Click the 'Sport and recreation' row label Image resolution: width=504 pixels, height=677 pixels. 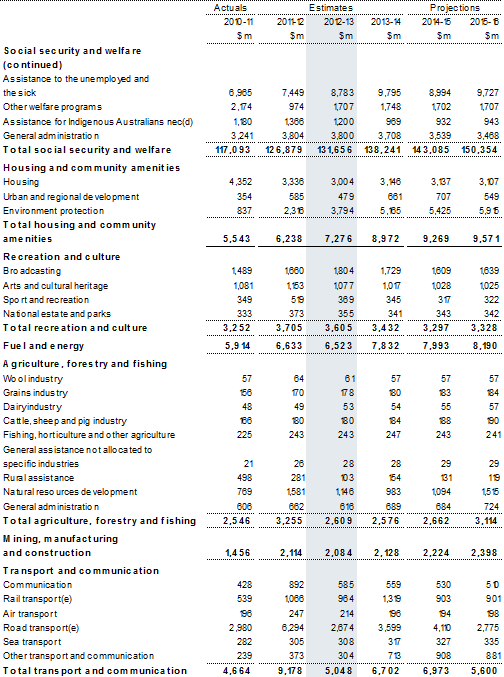[x=46, y=300]
